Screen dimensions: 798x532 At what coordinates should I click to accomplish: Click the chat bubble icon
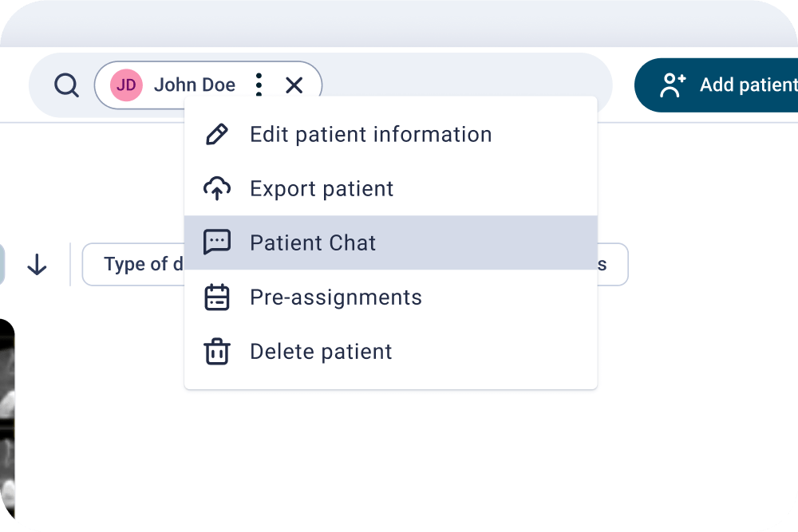coord(217,242)
